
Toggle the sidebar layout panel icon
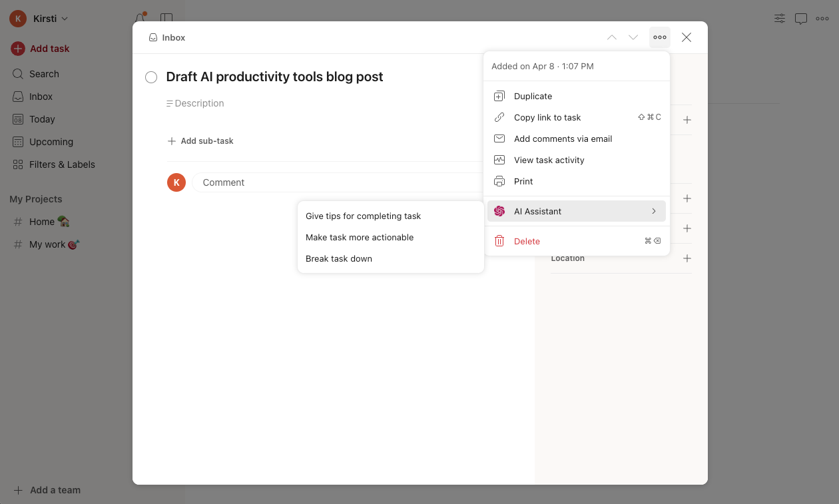(166, 18)
